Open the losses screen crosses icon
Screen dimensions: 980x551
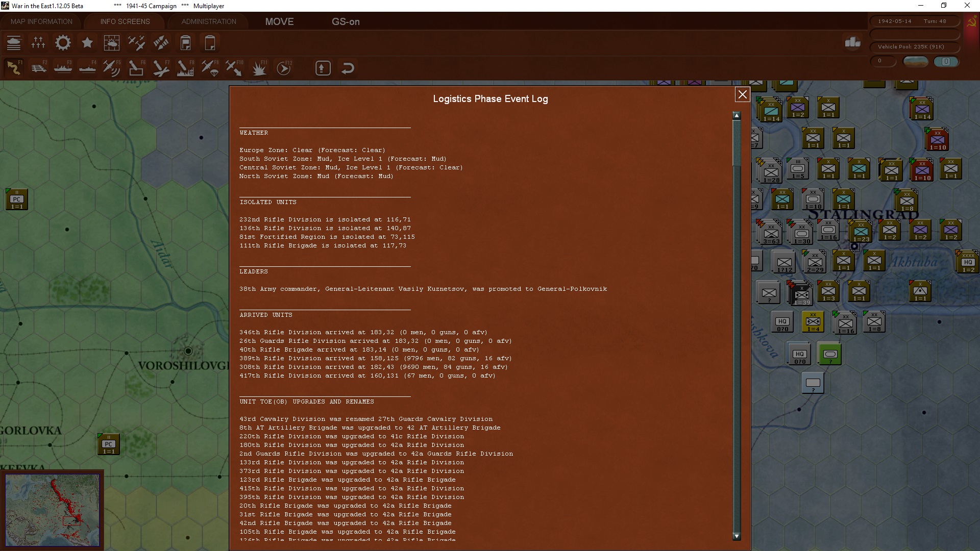tap(38, 43)
